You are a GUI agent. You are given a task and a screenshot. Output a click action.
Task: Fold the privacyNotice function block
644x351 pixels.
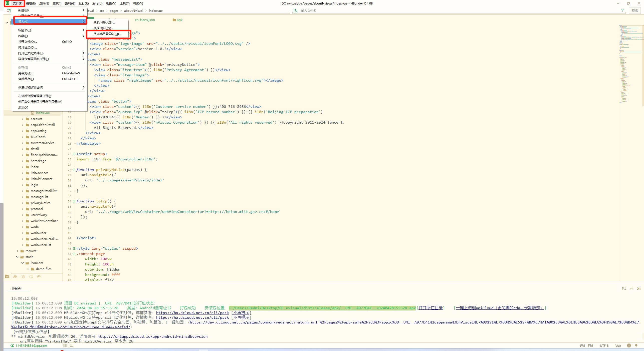click(74, 170)
